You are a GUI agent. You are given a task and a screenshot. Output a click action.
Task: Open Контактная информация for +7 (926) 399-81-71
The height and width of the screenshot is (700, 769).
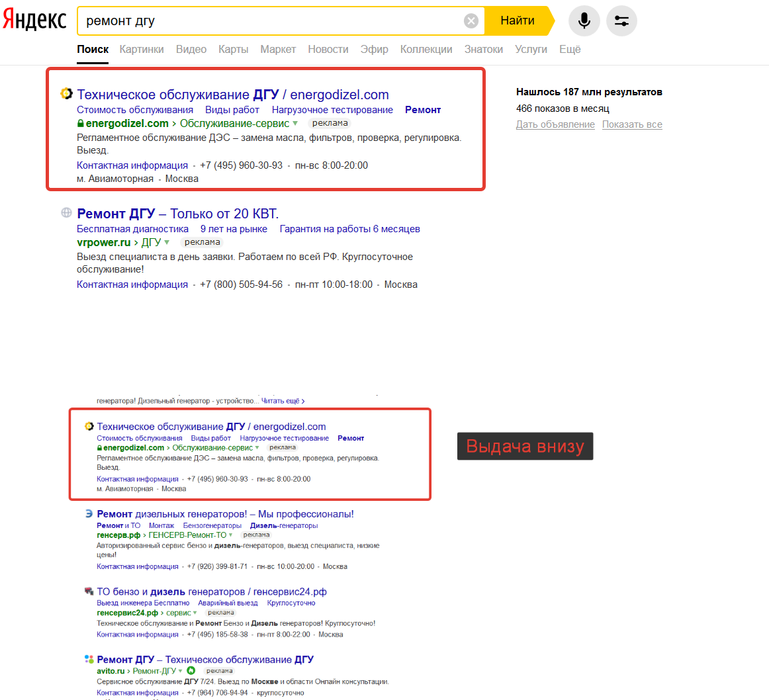pos(138,566)
